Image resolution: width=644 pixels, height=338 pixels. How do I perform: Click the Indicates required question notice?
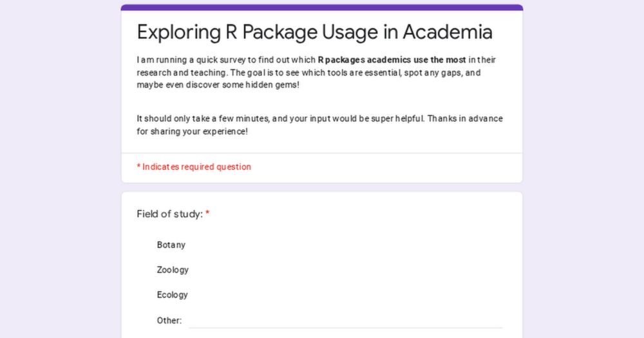[194, 167]
